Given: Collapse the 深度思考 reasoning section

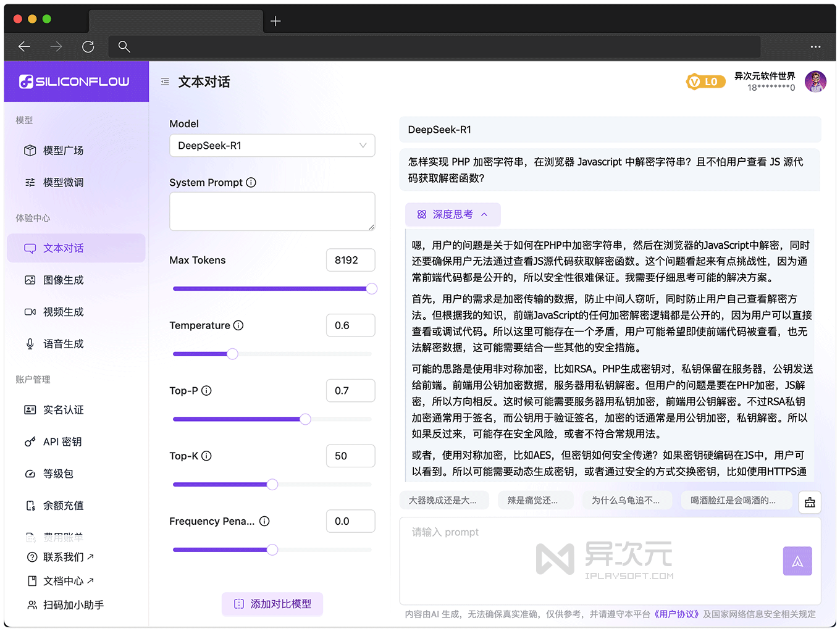Looking at the screenshot, I should point(453,214).
